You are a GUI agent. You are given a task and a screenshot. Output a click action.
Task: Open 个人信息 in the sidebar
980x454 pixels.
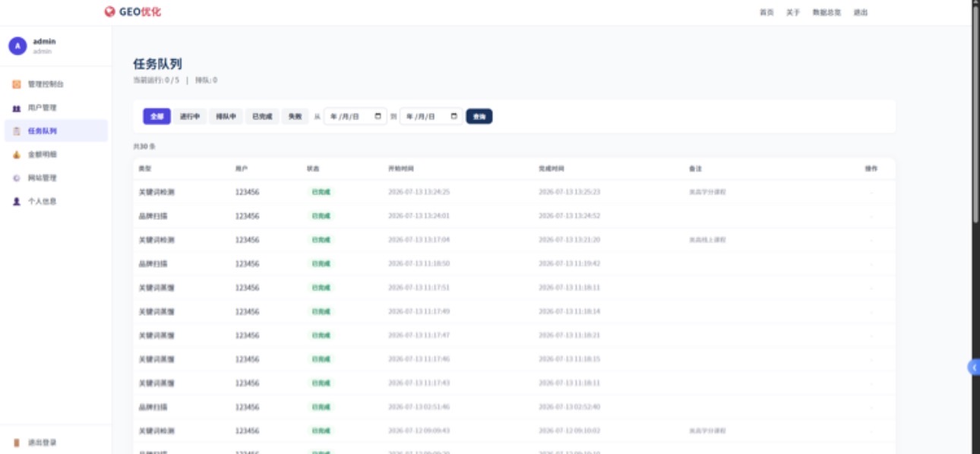(x=56, y=201)
